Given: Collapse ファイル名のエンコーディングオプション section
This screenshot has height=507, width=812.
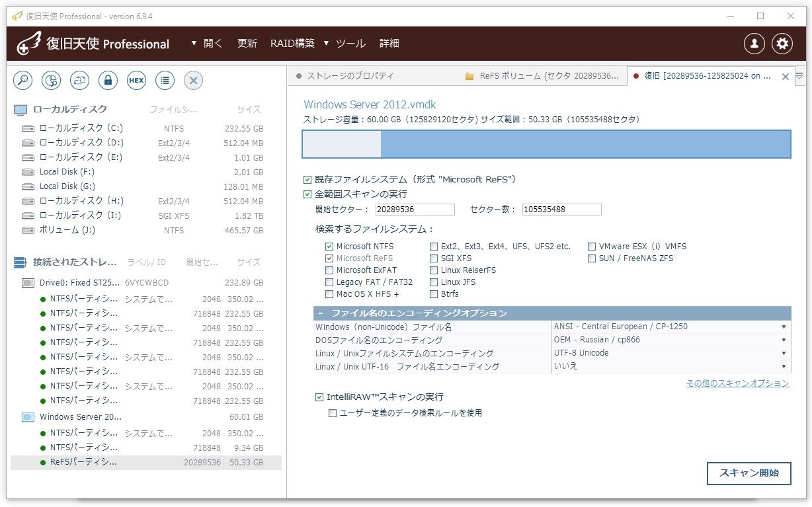Looking at the screenshot, I should [x=321, y=313].
